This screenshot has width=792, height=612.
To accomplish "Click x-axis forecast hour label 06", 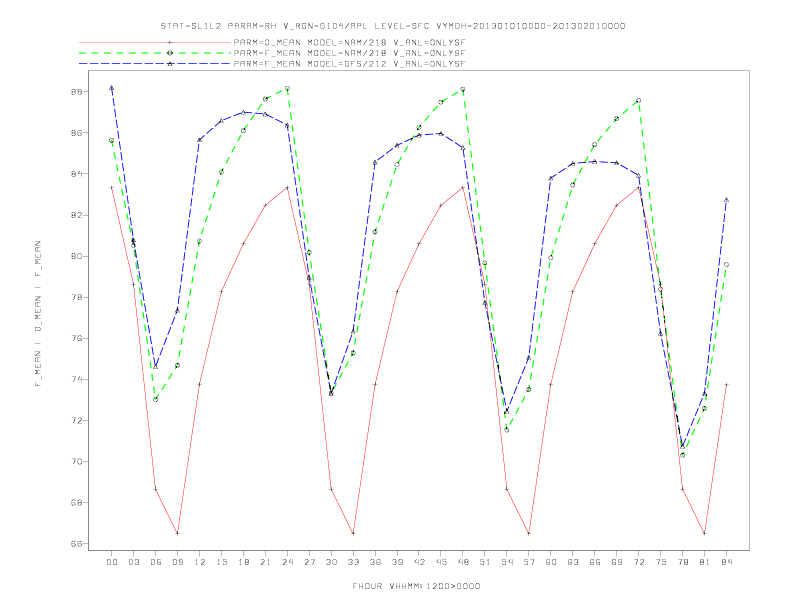I will click(x=156, y=562).
